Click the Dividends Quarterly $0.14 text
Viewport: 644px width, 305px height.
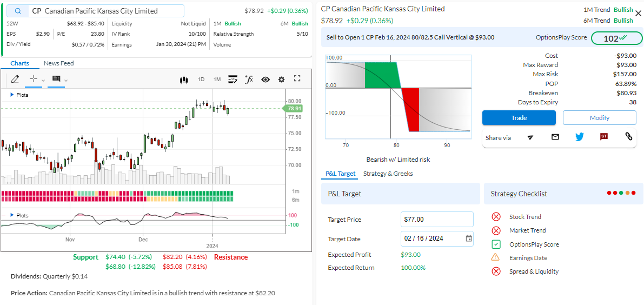pyautogui.click(x=49, y=277)
